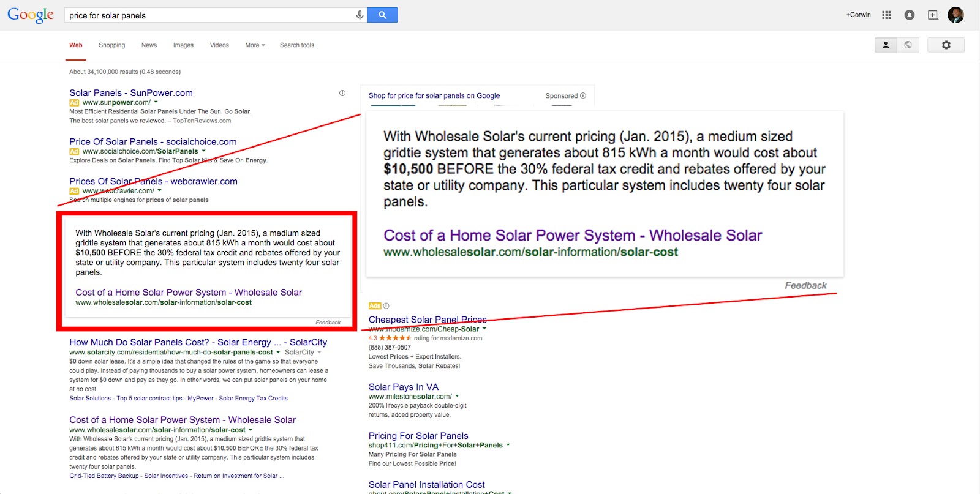This screenshot has height=494, width=980.
Task: Open the Solar Solutions sitelink
Action: tap(90, 399)
